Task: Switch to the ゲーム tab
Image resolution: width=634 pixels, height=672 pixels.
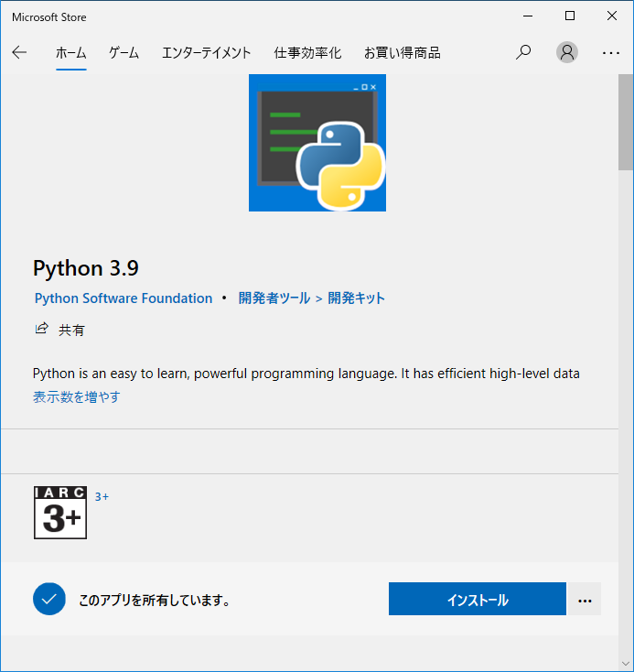Action: click(124, 53)
